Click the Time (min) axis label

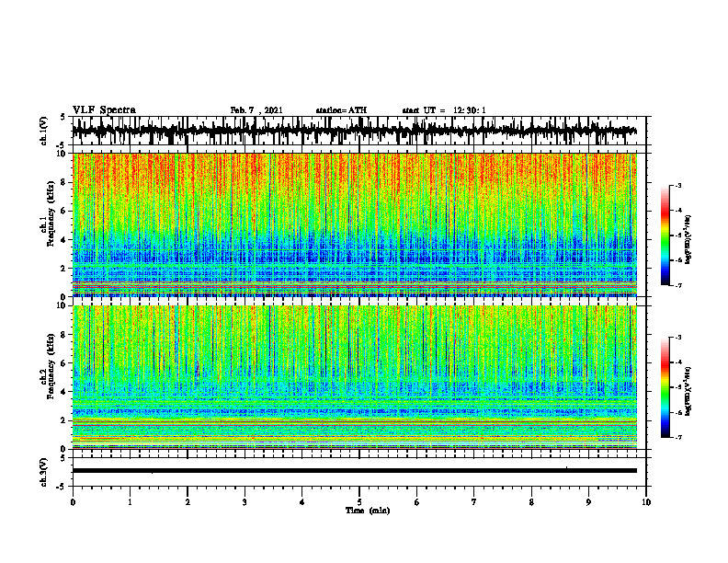coord(368,511)
